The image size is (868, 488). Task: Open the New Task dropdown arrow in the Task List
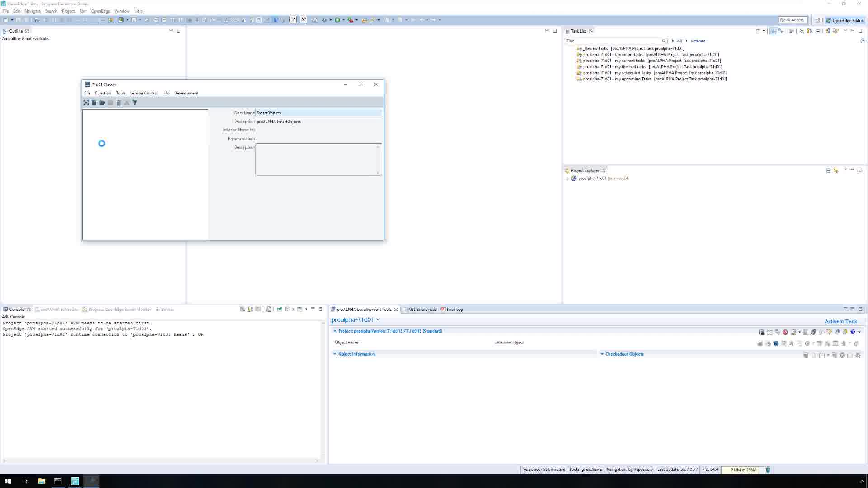click(x=764, y=31)
